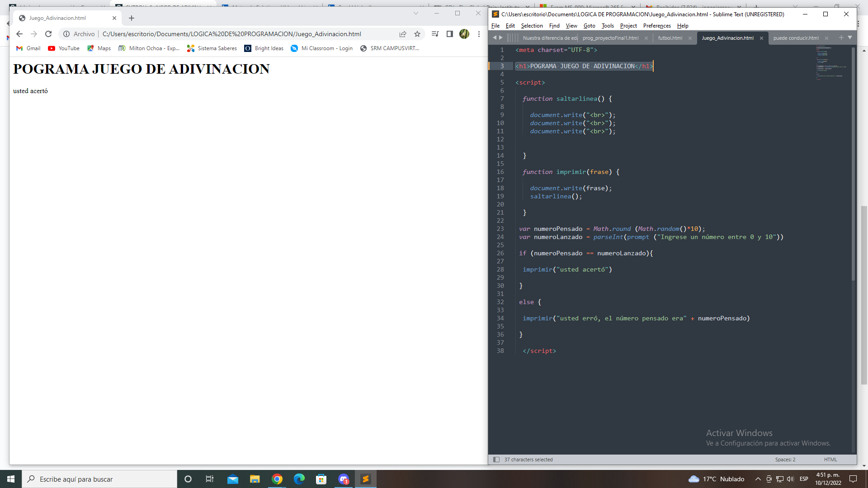Open SRM CAMPUSVIRT bookmark
868x488 pixels.
coord(390,48)
